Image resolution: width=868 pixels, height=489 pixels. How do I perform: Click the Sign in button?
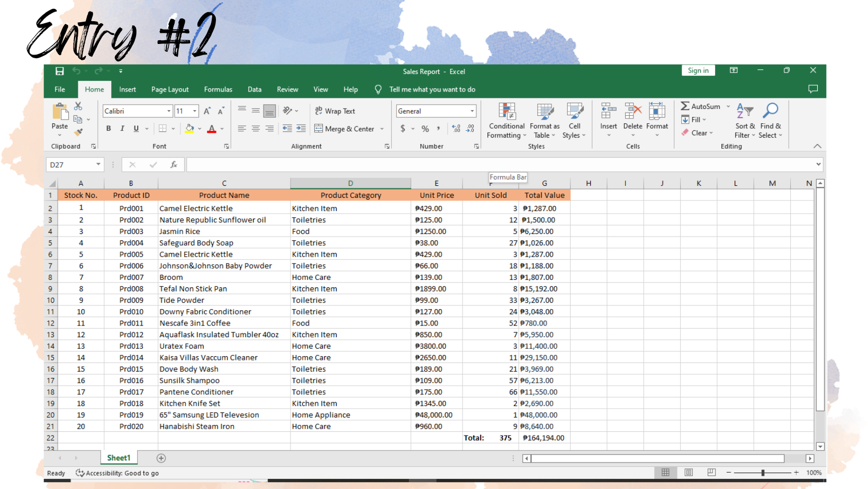(x=698, y=70)
